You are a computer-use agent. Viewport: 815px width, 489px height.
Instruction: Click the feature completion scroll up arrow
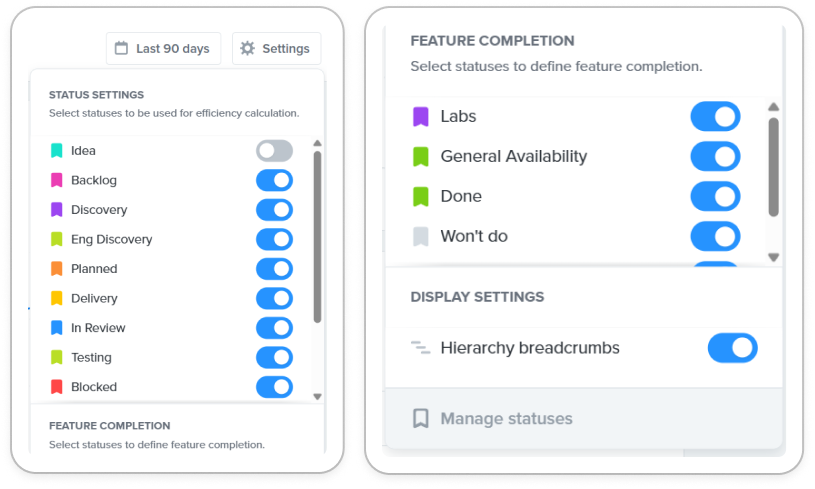(x=773, y=107)
